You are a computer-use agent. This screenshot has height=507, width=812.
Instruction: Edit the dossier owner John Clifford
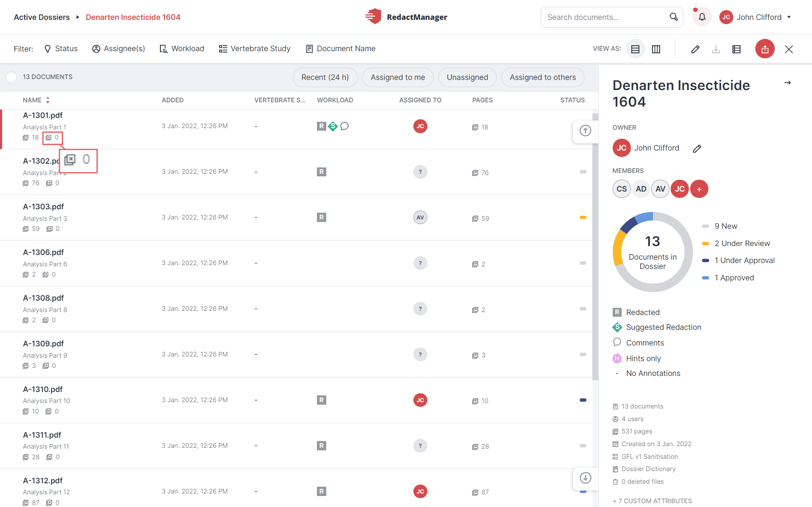697,148
